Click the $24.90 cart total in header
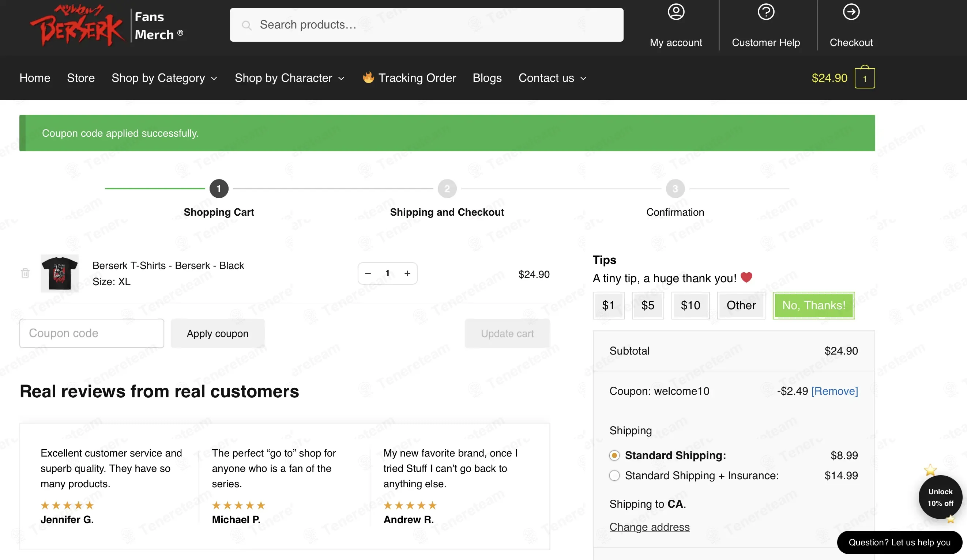967x560 pixels. [829, 78]
